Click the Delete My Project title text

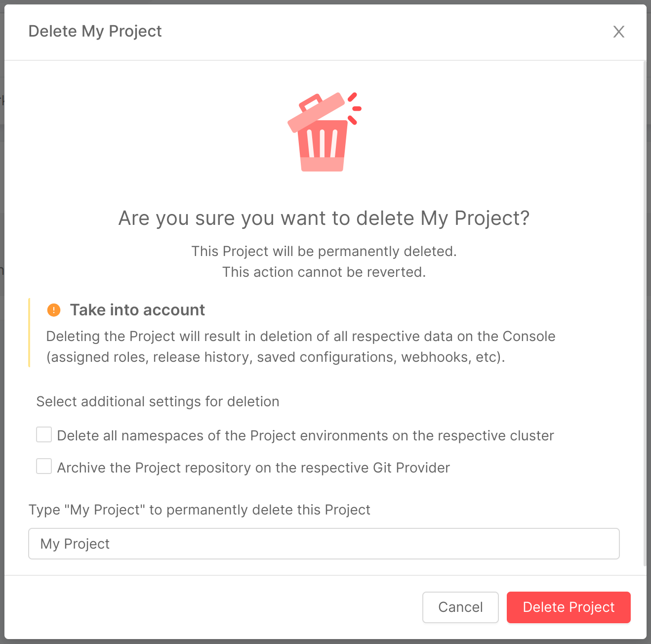[95, 31]
